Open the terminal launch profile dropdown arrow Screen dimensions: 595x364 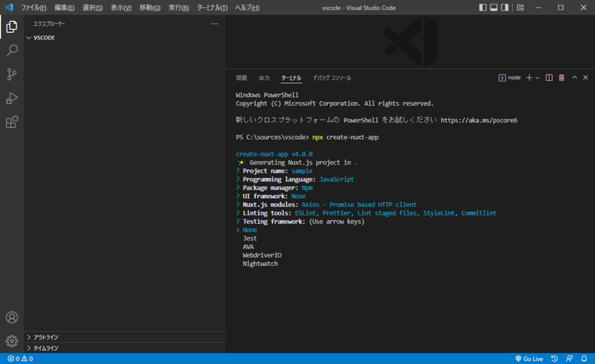(x=537, y=78)
